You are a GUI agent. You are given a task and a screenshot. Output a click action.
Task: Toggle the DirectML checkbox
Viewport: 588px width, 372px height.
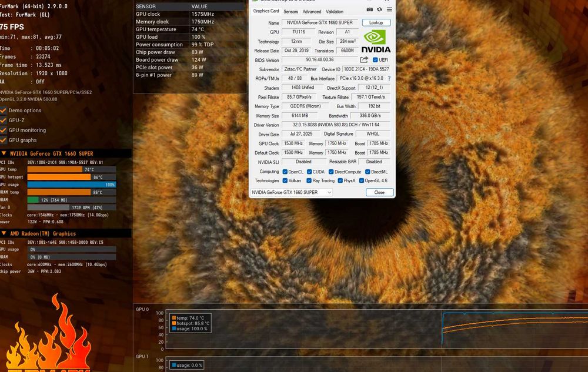click(x=367, y=172)
